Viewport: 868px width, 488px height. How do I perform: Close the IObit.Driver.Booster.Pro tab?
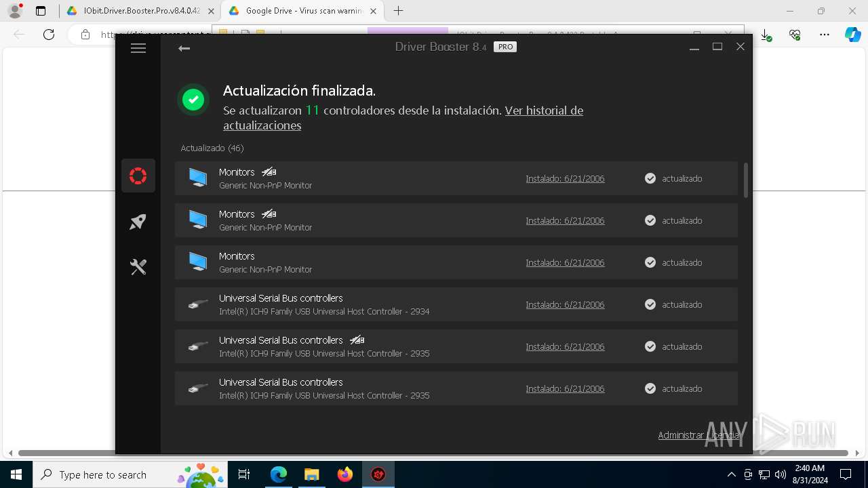click(211, 11)
